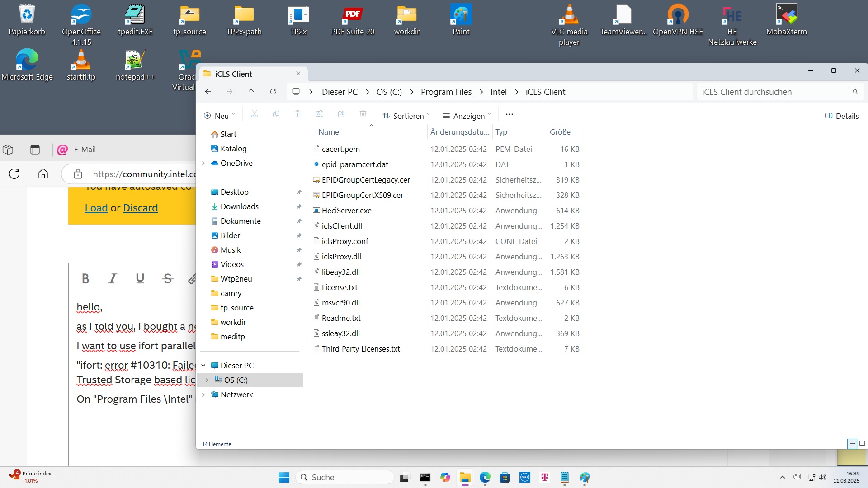This screenshot has height=488, width=868.
Task: Click Program Files in the breadcrumb path
Action: [446, 92]
